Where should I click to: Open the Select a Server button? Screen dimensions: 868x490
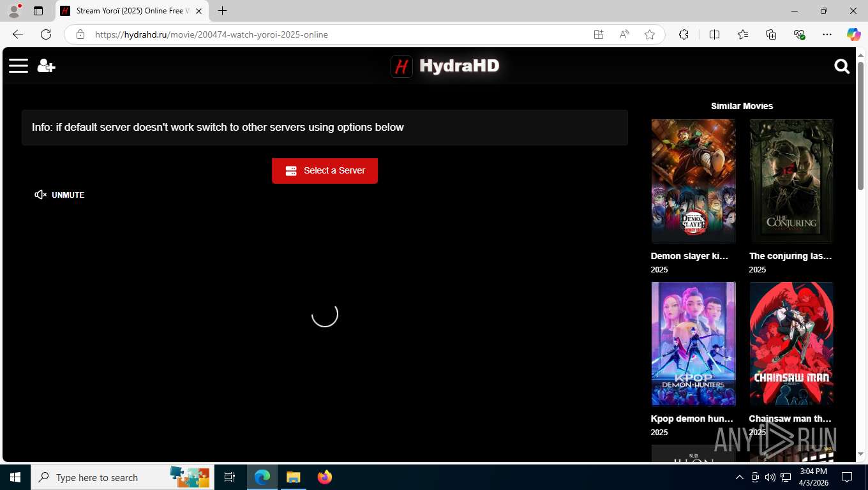click(x=325, y=171)
